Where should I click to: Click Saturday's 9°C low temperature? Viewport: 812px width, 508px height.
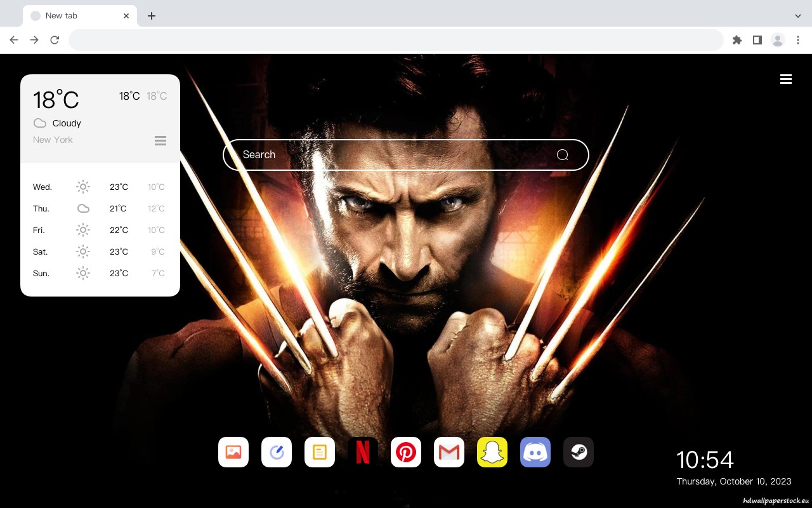pos(158,251)
